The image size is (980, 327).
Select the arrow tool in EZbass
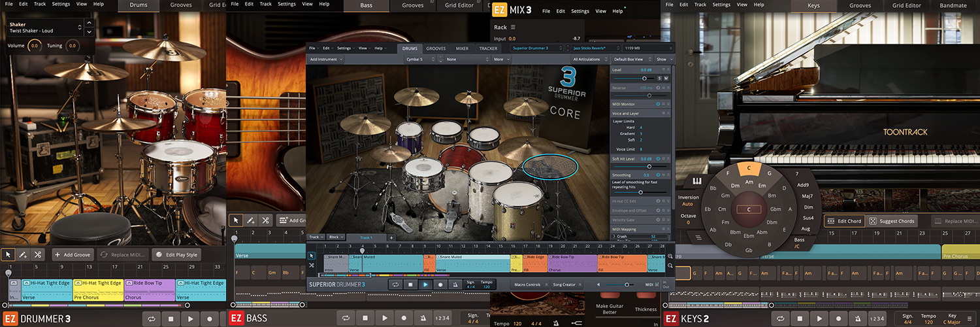pos(237,220)
